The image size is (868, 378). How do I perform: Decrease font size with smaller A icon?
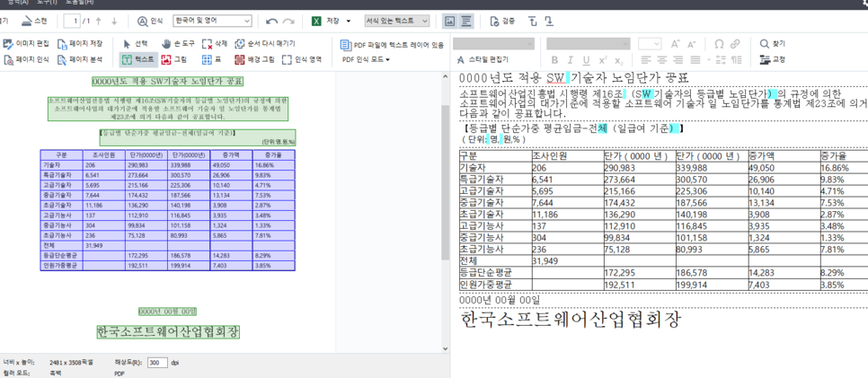pos(691,44)
